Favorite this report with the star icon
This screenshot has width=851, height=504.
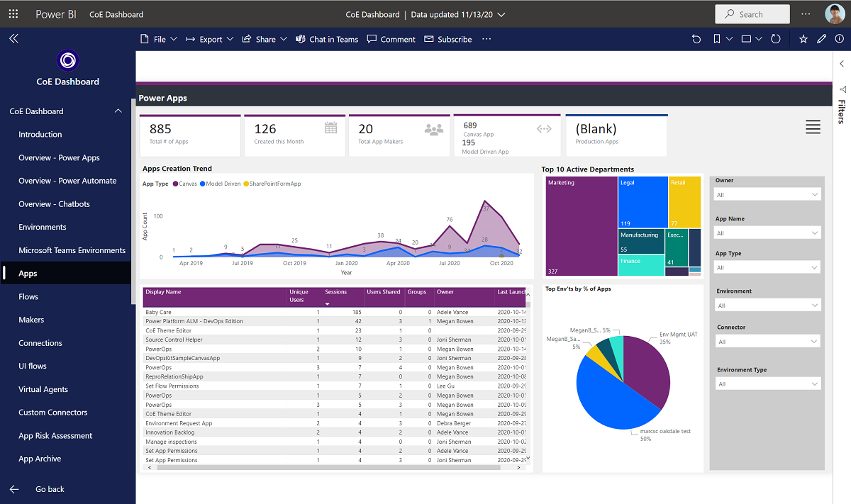click(x=803, y=40)
